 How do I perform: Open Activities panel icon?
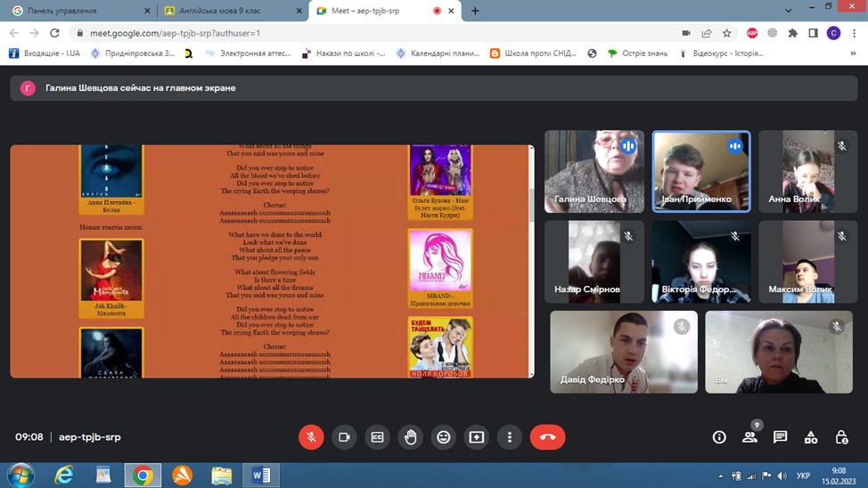(x=811, y=437)
